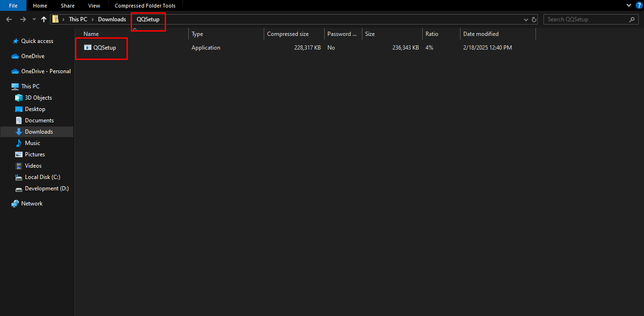Sort by Compressed size column
This screenshot has width=644, height=316.
tap(288, 34)
